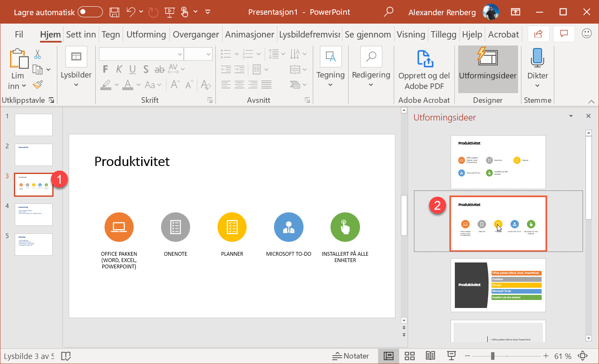Switch to slide sorter view in status bar
Screen dimensions: 599x364
(x=409, y=356)
